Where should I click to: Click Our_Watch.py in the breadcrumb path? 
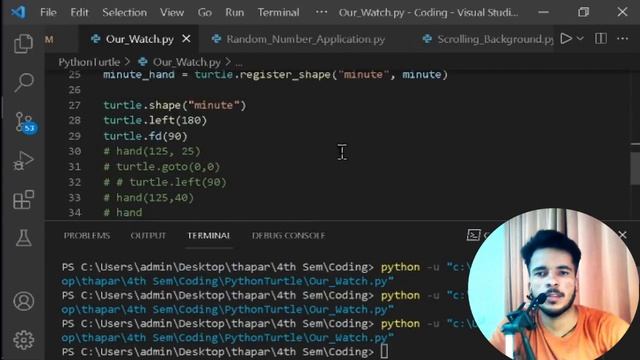186,62
